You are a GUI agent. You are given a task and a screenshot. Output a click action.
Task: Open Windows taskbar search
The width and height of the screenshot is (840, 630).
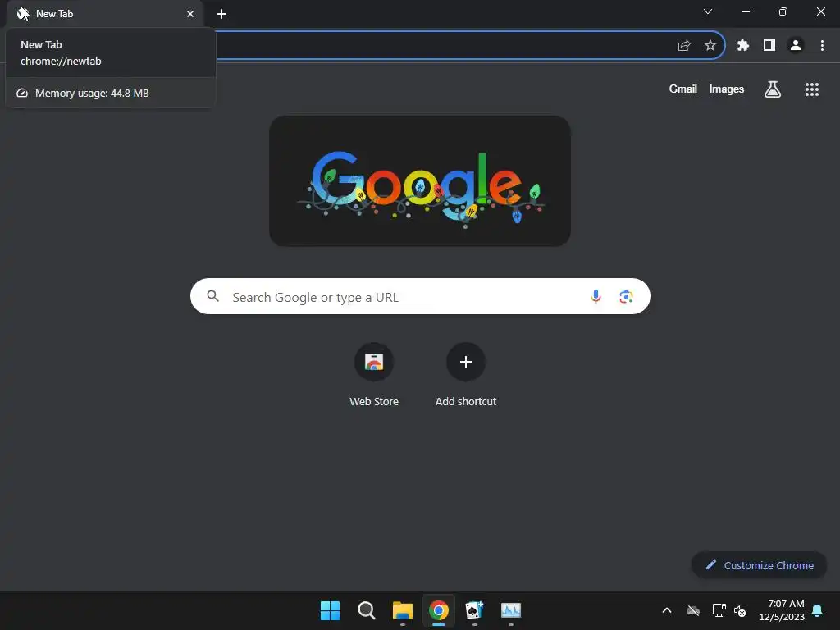tap(367, 610)
